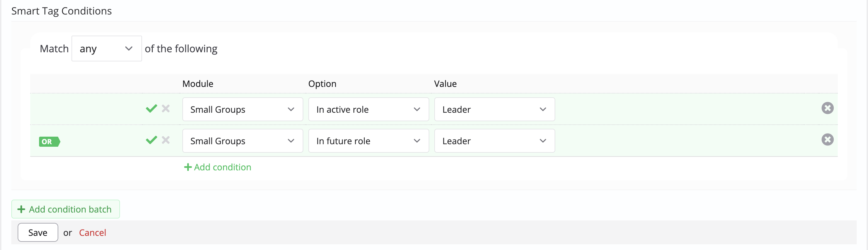
Task: Click the 'Add condition' link
Action: coord(218,167)
